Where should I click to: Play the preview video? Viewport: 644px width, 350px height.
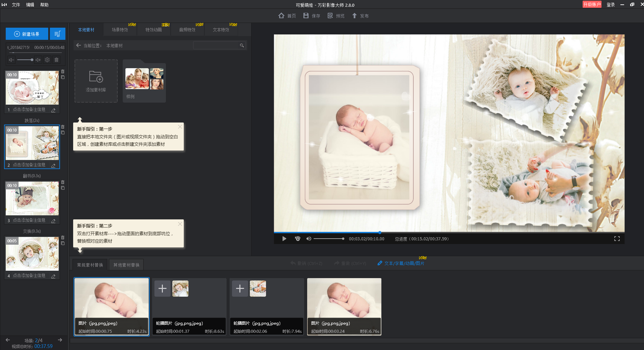(x=284, y=239)
